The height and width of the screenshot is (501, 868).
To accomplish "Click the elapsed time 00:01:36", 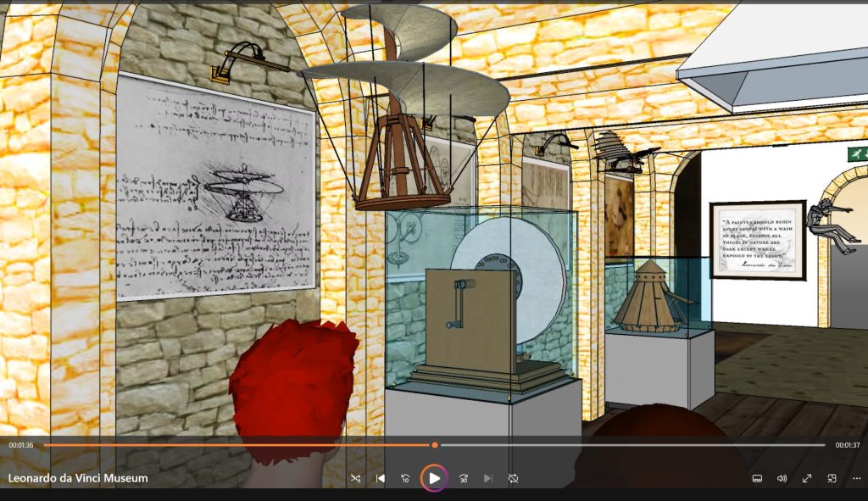I will point(21,445).
